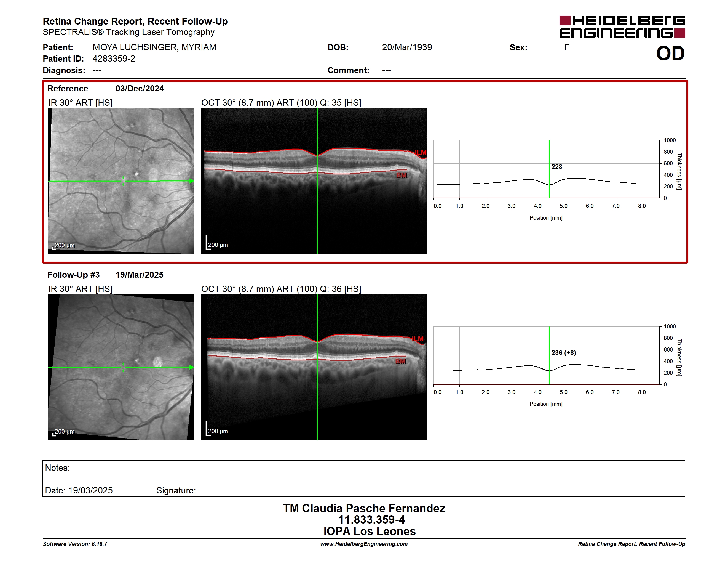The width and height of the screenshot is (728, 563).
Task: Click the follow-up IR 30° ART [HS] caption
Action: pos(80,289)
